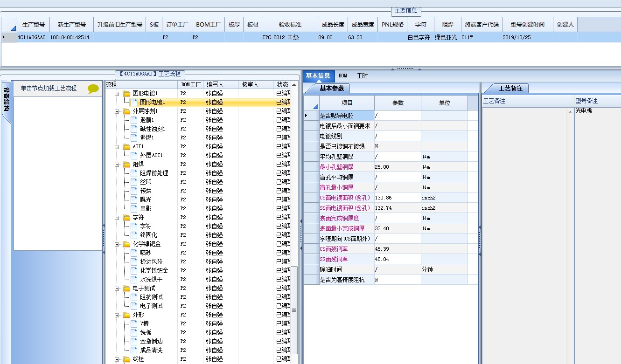Click the 电子测试 folder icon
Screen dimensions: 621x364
coord(126,288)
